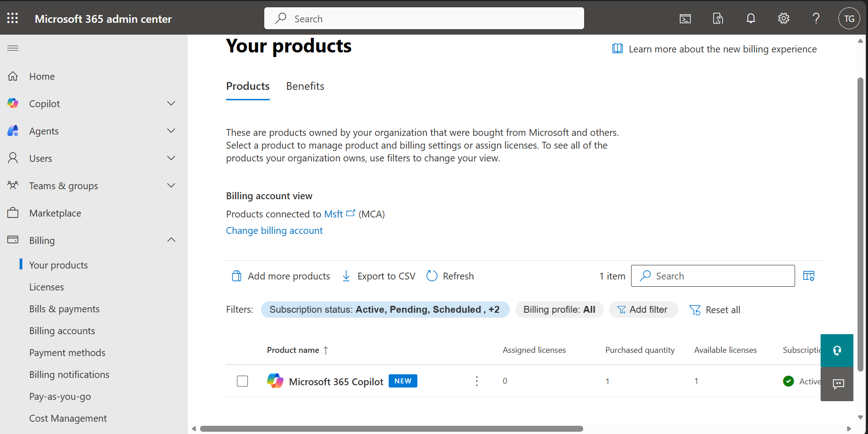
Task: Open the Billing profile: All filter
Action: [x=559, y=310]
